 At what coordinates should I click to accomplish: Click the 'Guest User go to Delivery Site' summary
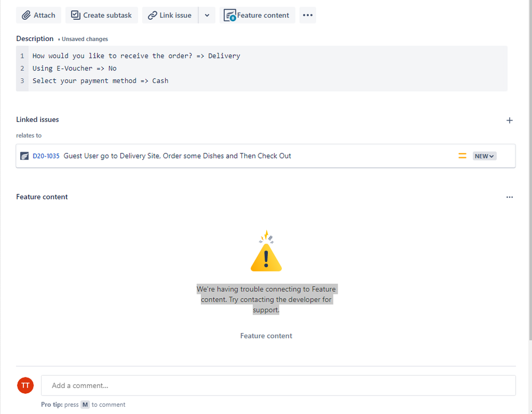point(177,156)
